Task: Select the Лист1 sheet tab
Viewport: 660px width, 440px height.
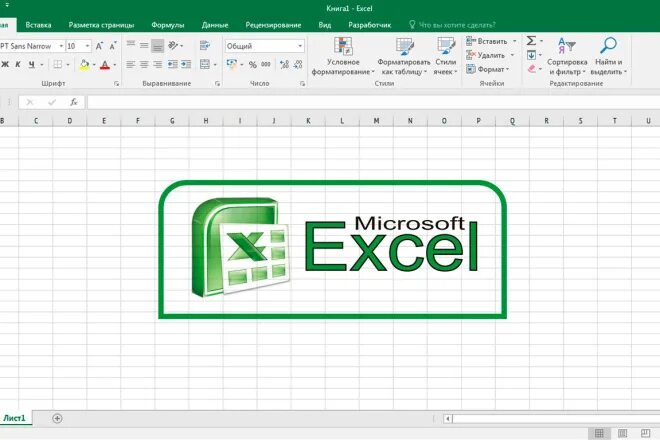Action: [14, 418]
